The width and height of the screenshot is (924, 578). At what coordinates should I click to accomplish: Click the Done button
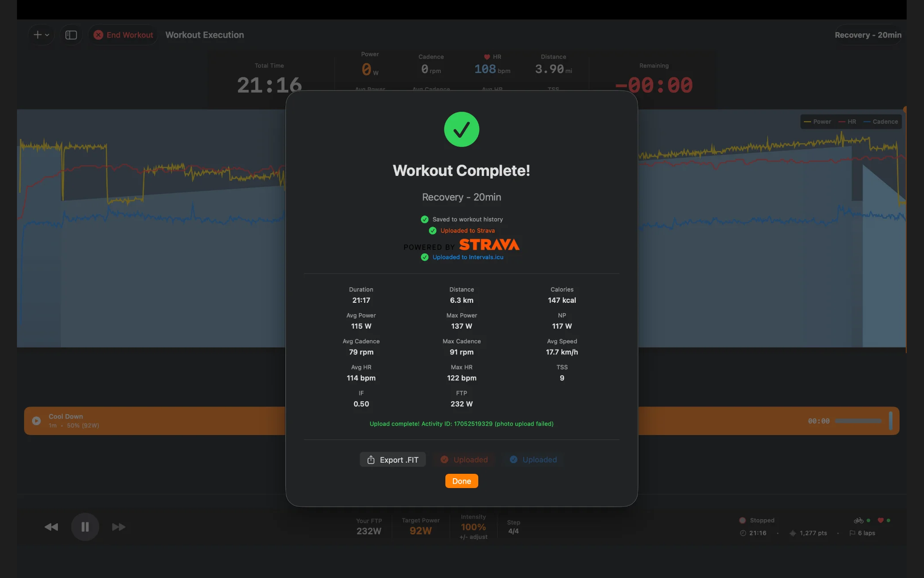tap(462, 481)
